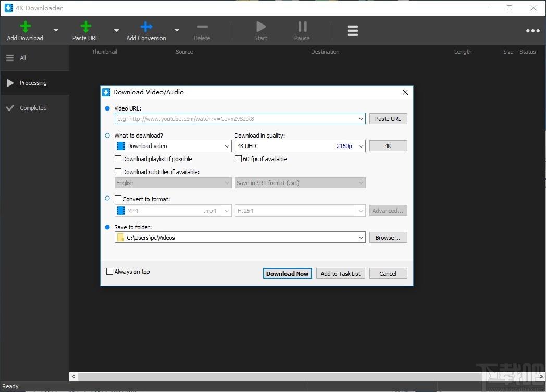Click the three-dot options icon
The height and width of the screenshot is (392, 546).
pos(532,30)
